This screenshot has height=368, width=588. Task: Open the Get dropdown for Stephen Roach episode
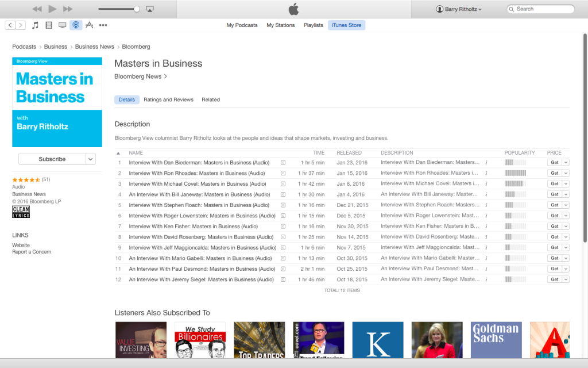[x=566, y=205]
